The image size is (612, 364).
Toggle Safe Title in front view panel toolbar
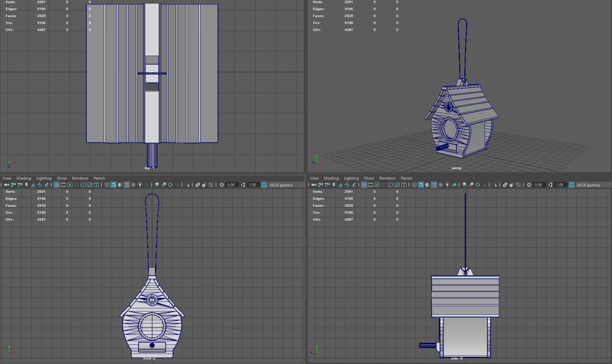pos(96,185)
